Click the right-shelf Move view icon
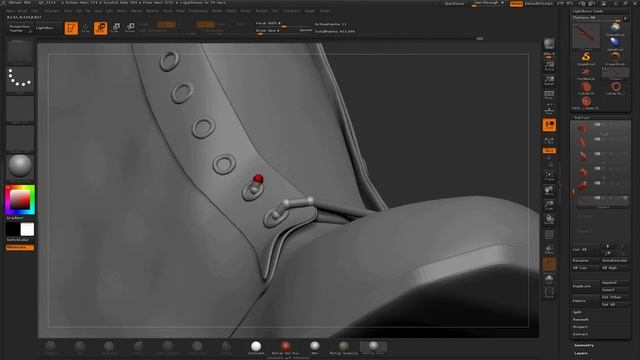The image size is (640, 360). pyautogui.click(x=549, y=191)
